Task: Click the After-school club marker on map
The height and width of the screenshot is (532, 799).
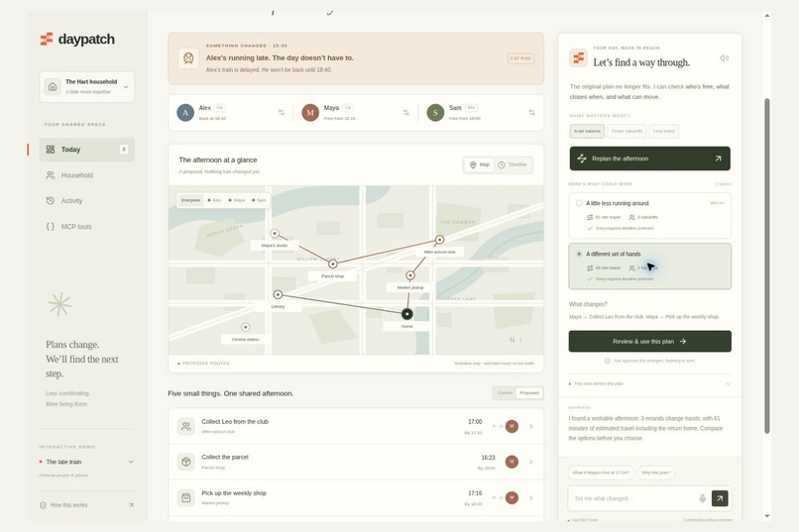Action: point(439,240)
